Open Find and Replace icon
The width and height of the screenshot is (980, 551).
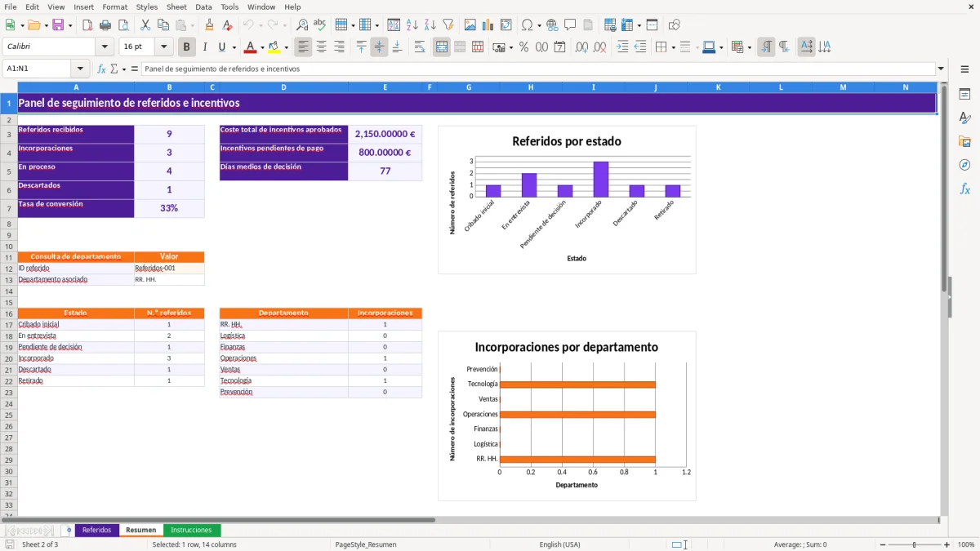(302, 25)
